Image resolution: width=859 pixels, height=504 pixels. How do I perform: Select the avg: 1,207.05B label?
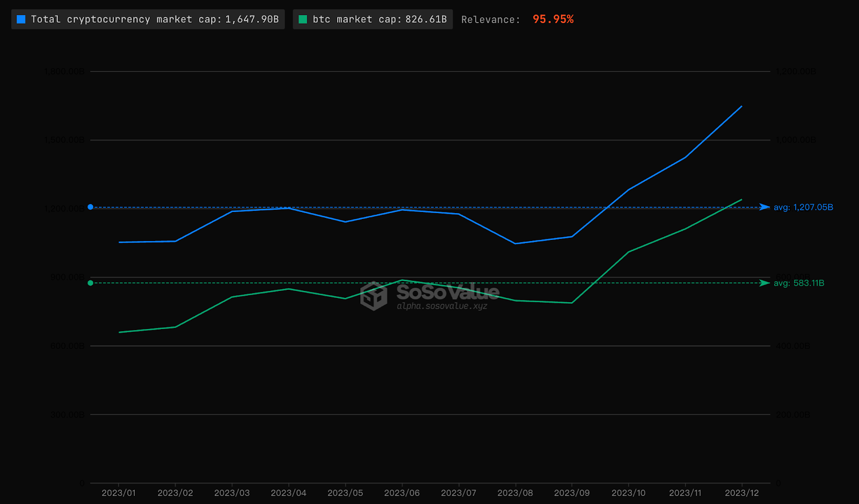pos(803,207)
